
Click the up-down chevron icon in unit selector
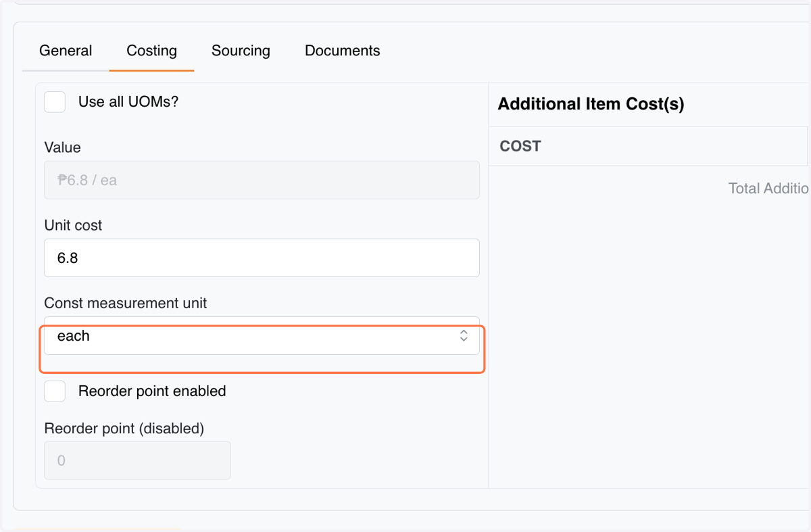(464, 336)
